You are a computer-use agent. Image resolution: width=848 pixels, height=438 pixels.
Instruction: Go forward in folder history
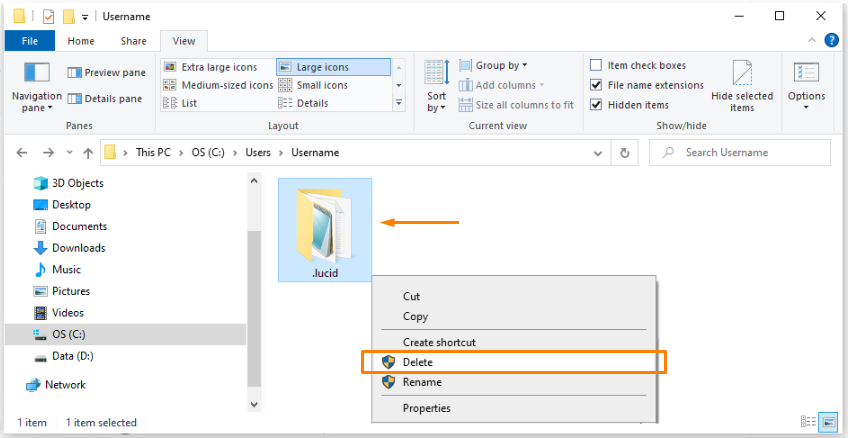[48, 152]
